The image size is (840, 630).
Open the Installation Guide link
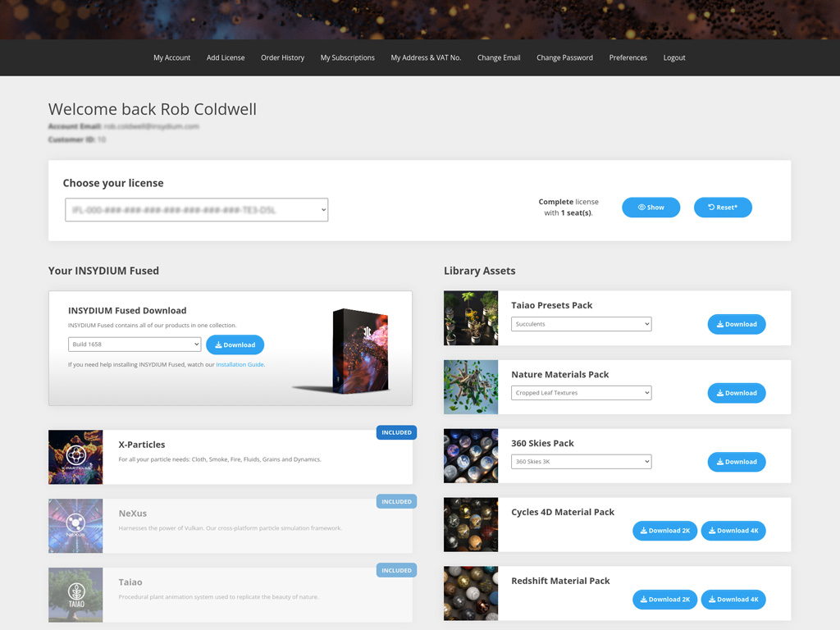pyautogui.click(x=240, y=364)
